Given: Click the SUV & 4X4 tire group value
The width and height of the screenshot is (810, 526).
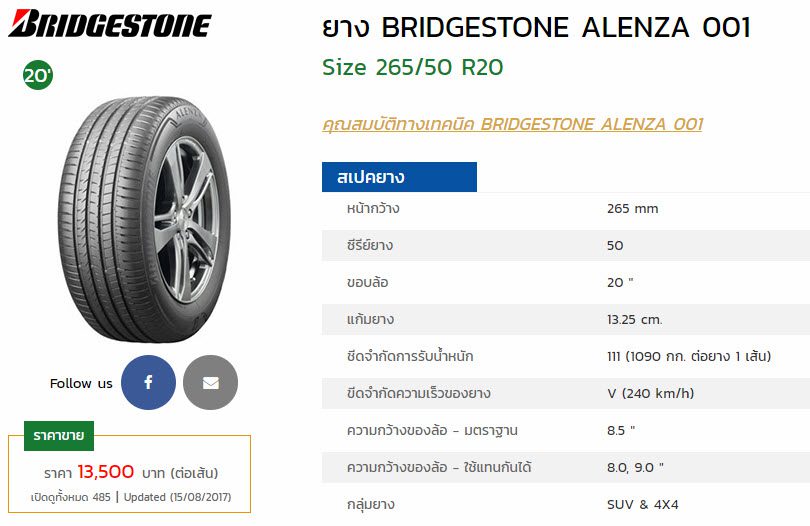Looking at the screenshot, I should click(642, 505).
